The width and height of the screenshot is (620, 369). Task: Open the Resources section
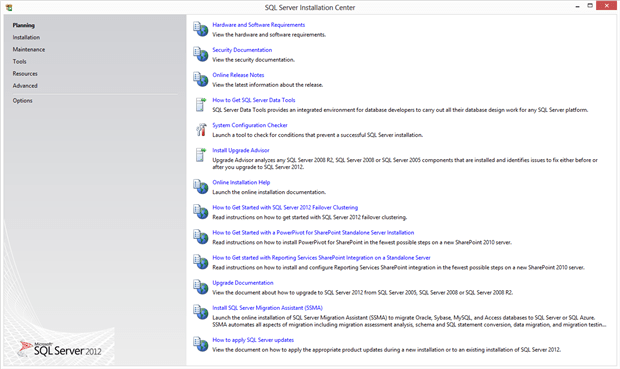[x=25, y=74]
